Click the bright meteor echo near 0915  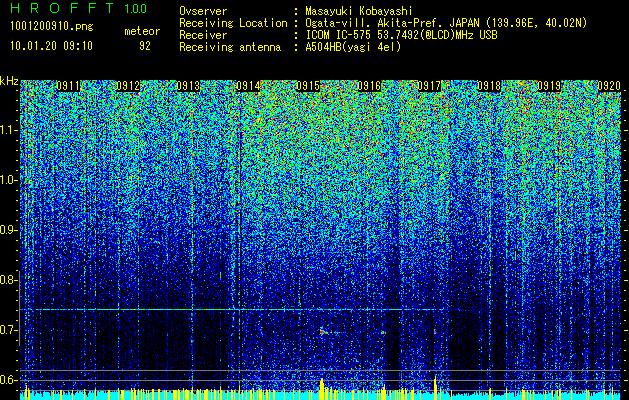pyautogui.click(x=323, y=332)
